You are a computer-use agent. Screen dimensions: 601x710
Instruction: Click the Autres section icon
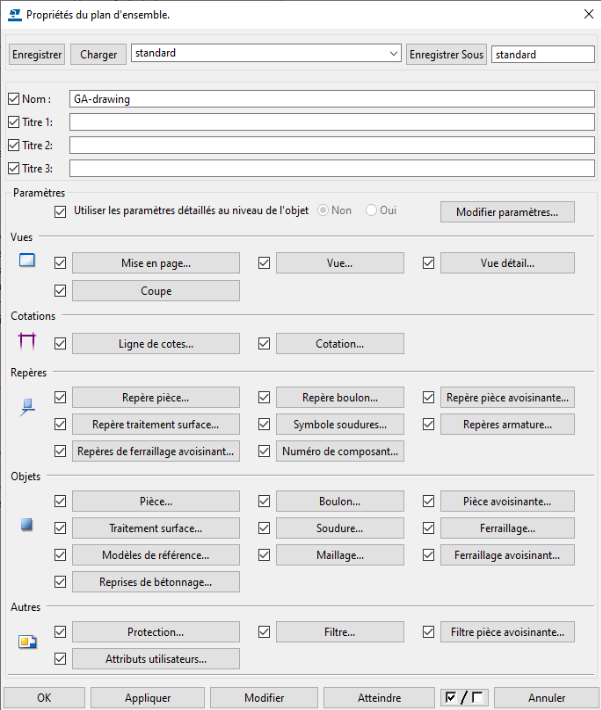[27, 641]
